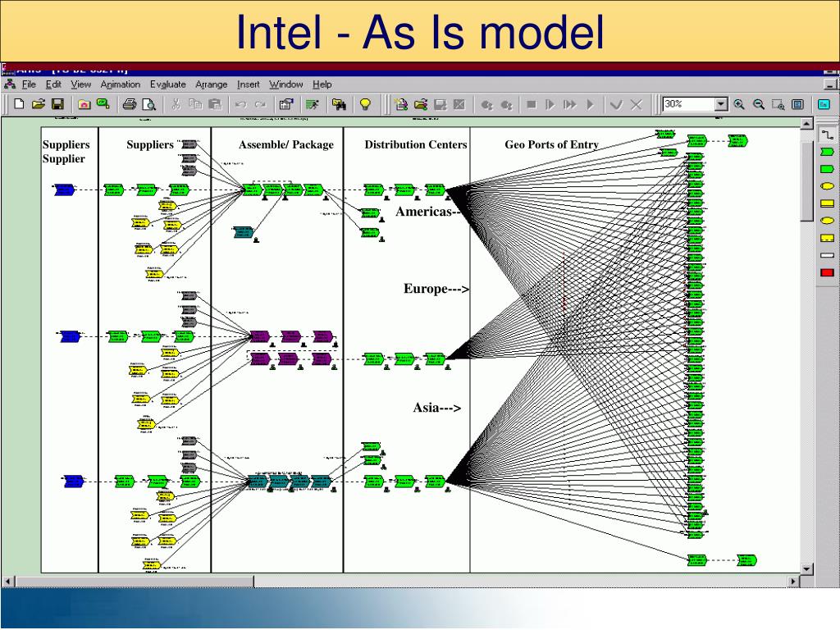Click the Paste clipboard icon
Screen dimensions: 840x630
[215, 104]
